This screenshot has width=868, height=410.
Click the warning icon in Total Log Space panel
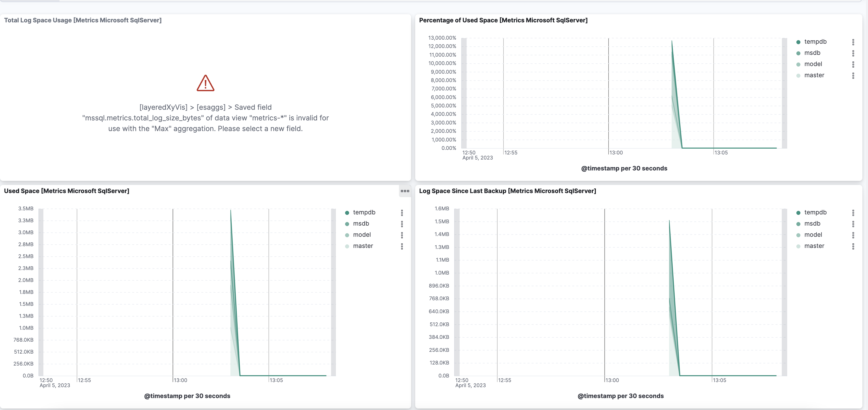[x=205, y=83]
